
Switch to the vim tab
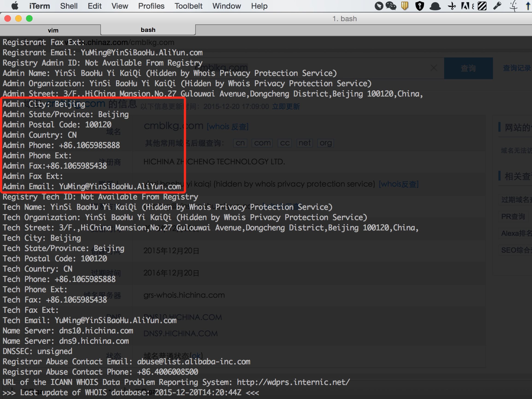[x=53, y=30]
